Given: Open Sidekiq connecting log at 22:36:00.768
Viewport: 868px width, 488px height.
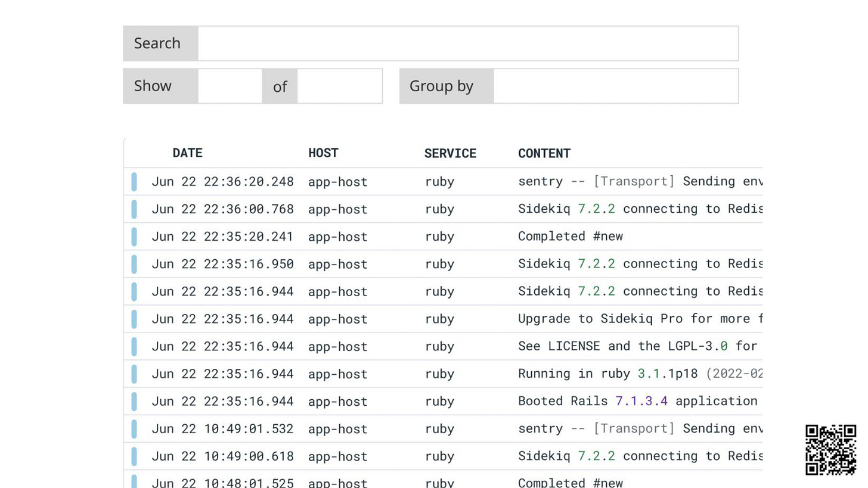Looking at the screenshot, I should point(640,209).
